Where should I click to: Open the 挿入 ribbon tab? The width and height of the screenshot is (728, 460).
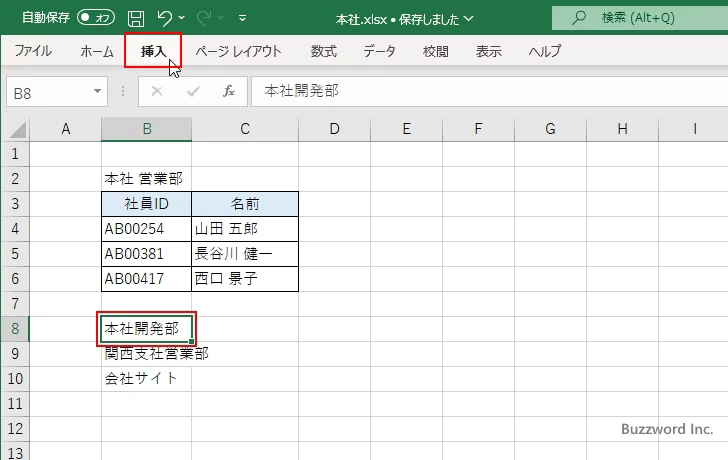[x=153, y=51]
